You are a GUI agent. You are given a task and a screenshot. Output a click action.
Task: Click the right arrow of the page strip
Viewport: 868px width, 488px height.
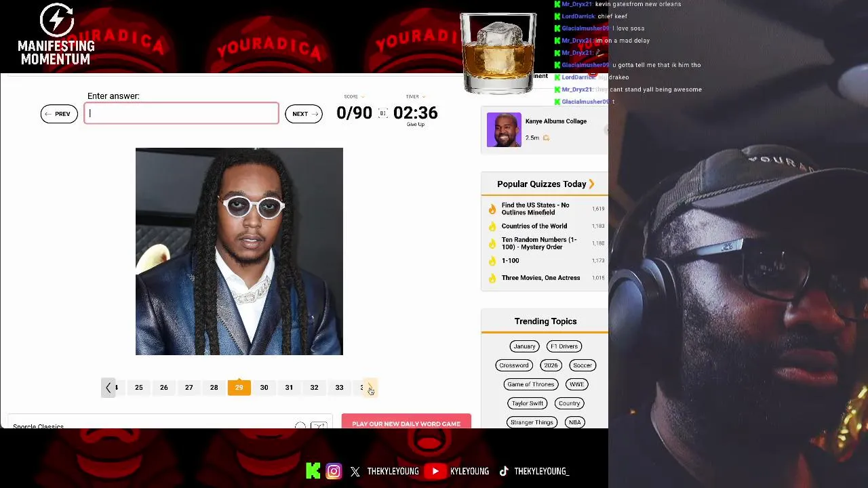(370, 388)
